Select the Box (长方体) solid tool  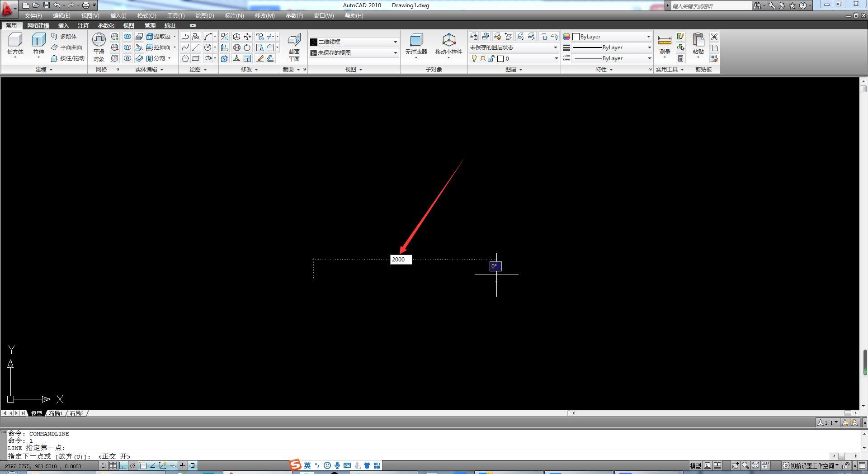[15, 44]
